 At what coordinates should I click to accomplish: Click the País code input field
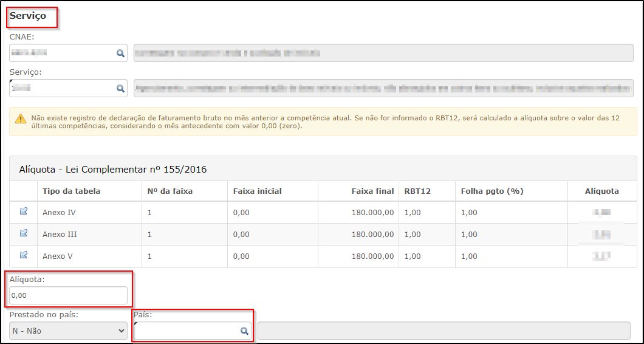(193, 331)
